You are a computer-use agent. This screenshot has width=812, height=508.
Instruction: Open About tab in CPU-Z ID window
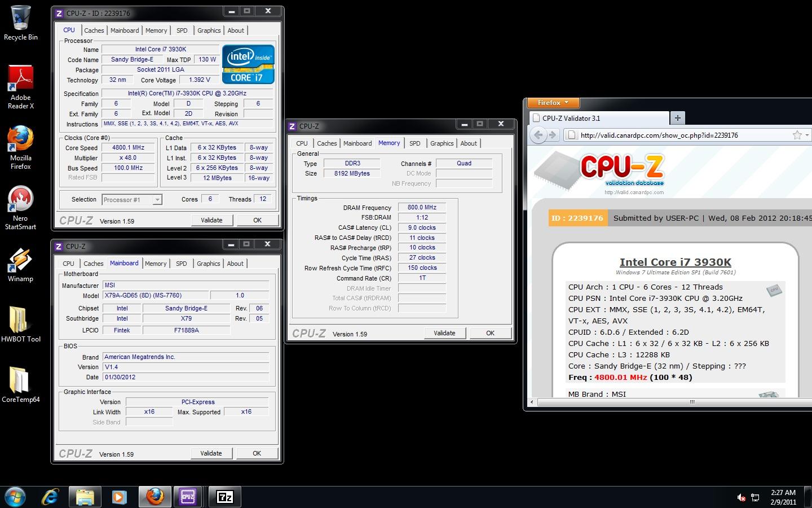(236, 30)
